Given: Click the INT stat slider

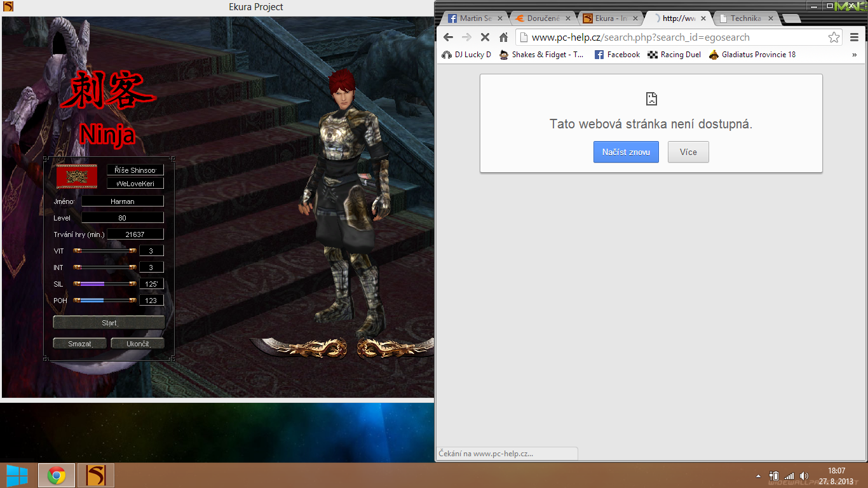Looking at the screenshot, I should tap(105, 268).
